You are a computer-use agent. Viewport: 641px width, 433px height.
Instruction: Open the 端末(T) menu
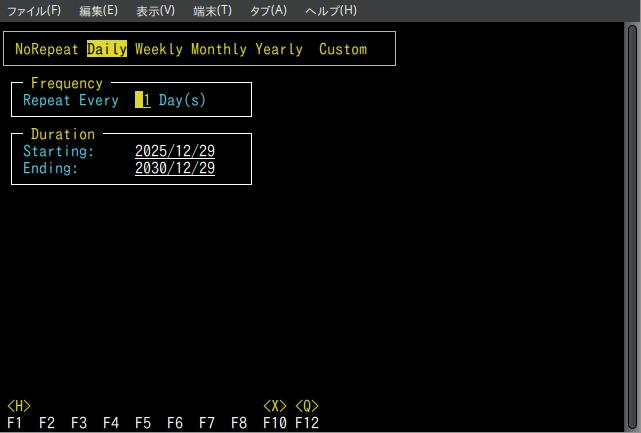[x=212, y=10]
